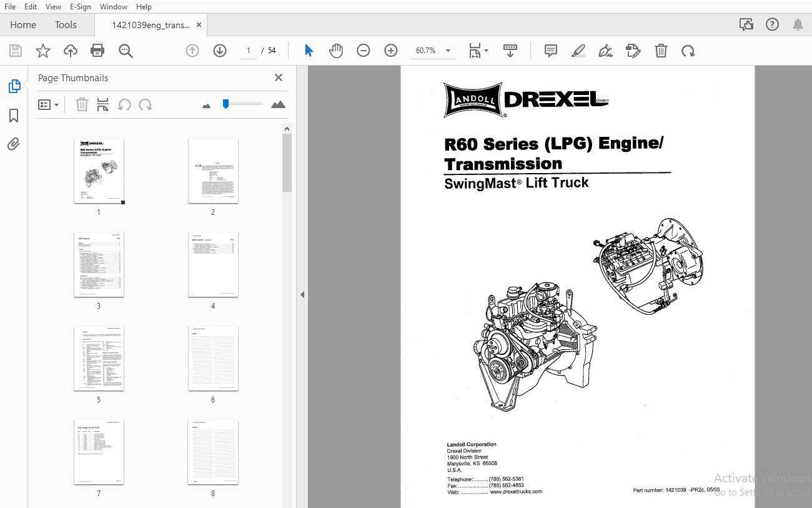Select the page 3 thumbnail
The height and width of the screenshot is (508, 812).
(x=99, y=264)
